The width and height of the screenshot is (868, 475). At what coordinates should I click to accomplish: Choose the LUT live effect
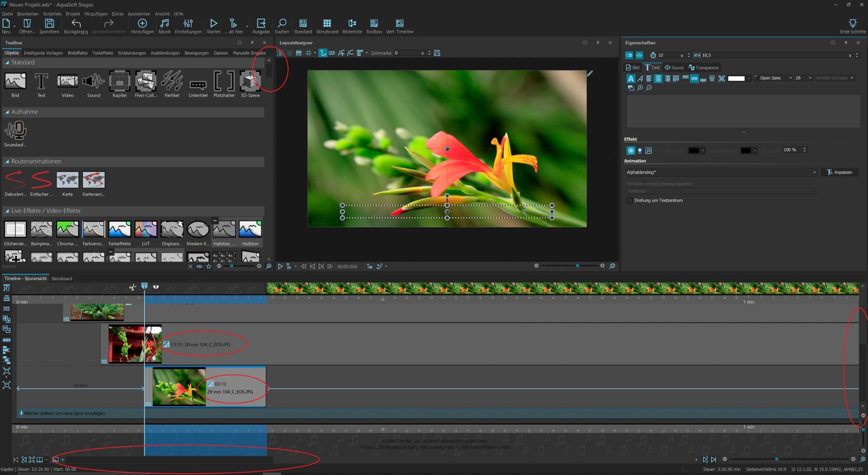tap(145, 229)
